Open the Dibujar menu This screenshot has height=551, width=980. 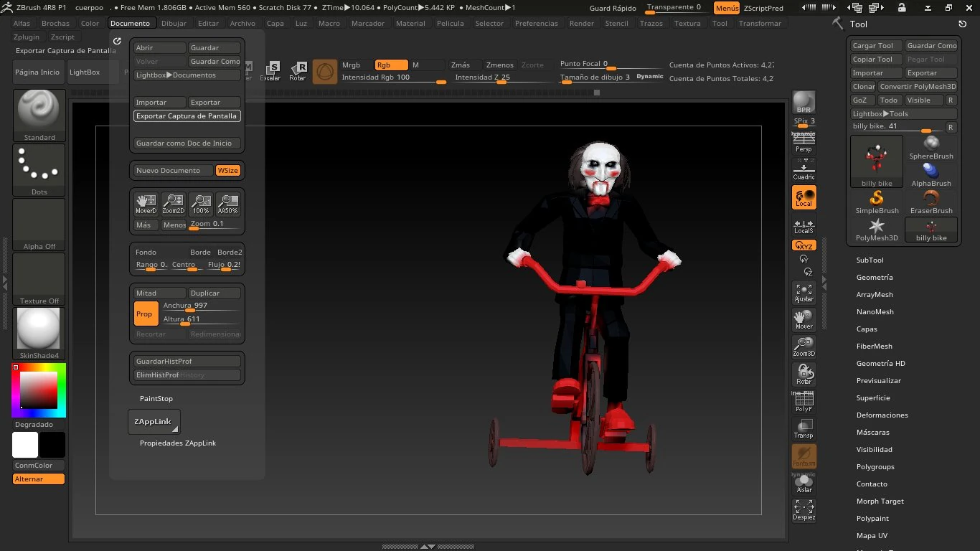pyautogui.click(x=174, y=23)
